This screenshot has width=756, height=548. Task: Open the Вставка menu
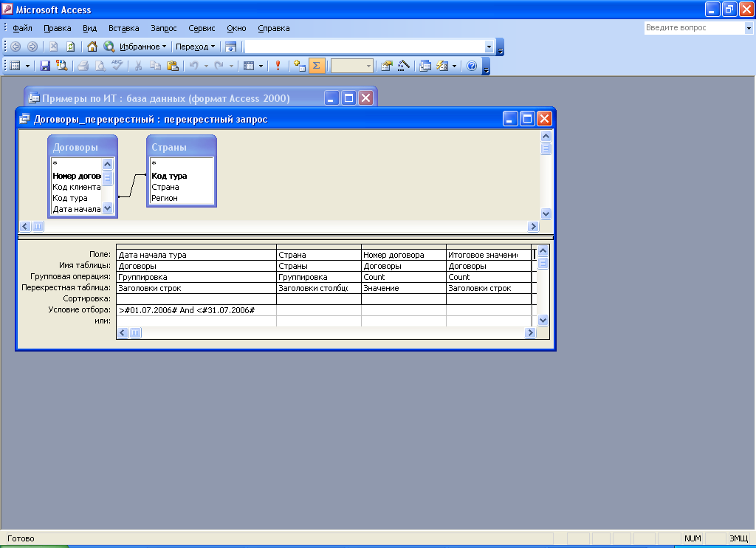click(x=123, y=28)
